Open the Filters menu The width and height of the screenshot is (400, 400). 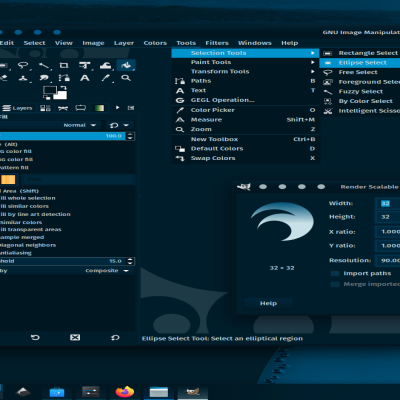(217, 43)
